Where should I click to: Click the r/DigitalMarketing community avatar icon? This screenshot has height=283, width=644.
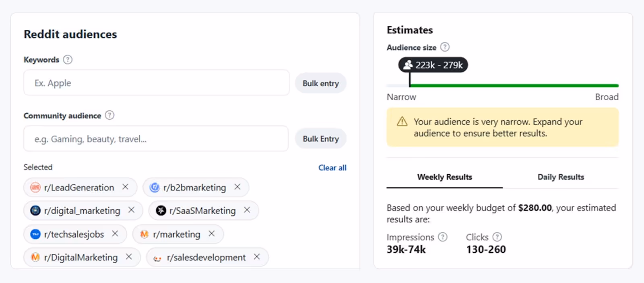[35, 257]
